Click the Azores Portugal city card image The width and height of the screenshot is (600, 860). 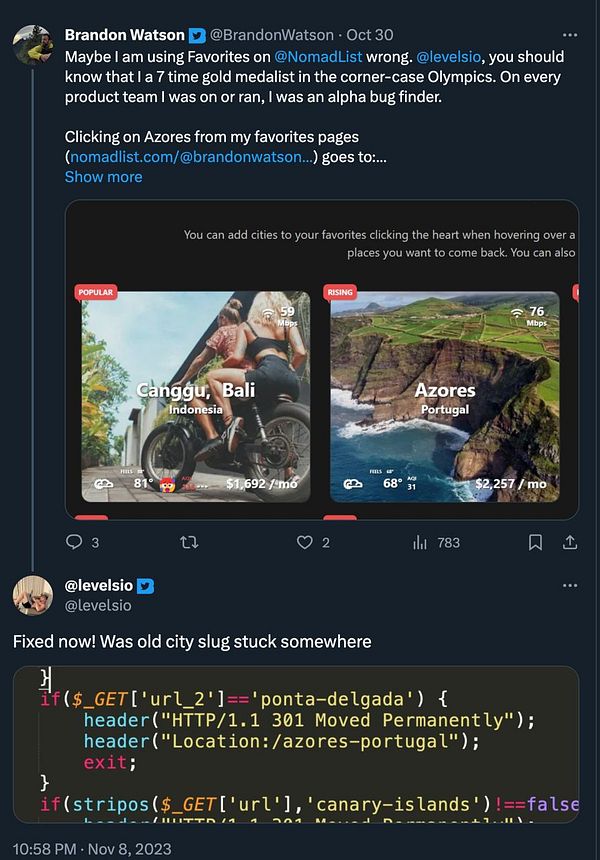[444, 396]
